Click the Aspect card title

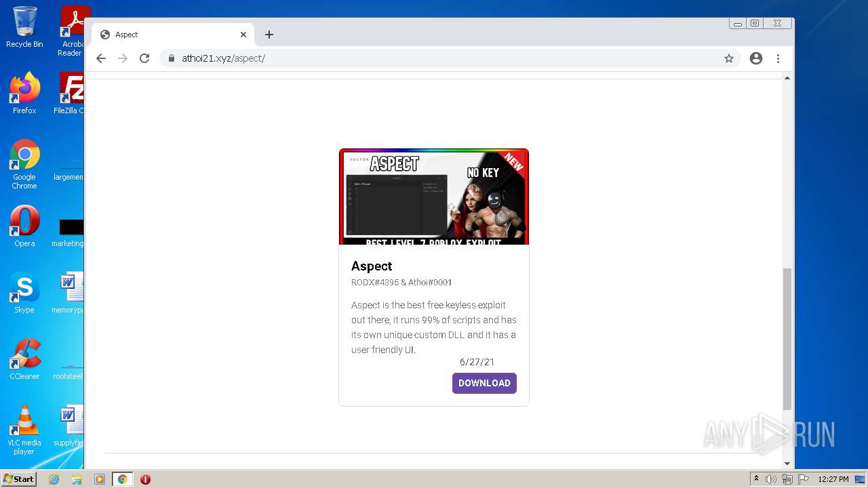pyautogui.click(x=372, y=266)
